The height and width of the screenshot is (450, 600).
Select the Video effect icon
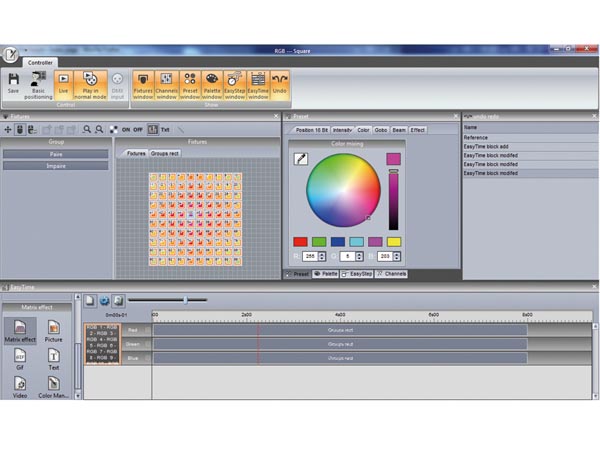coord(20,387)
